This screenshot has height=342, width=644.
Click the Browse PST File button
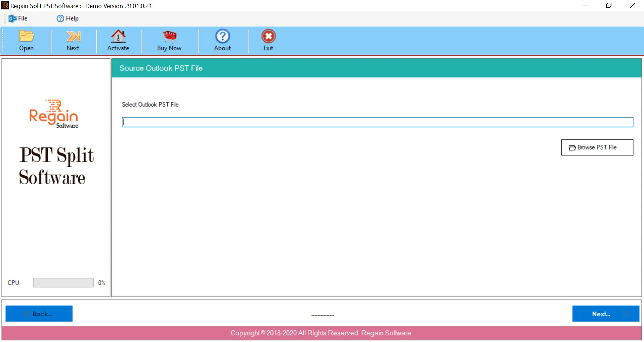click(x=597, y=147)
